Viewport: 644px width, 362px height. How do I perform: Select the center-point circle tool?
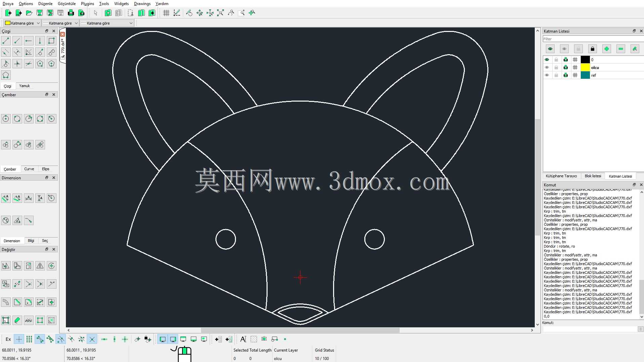pyautogui.click(x=6, y=118)
